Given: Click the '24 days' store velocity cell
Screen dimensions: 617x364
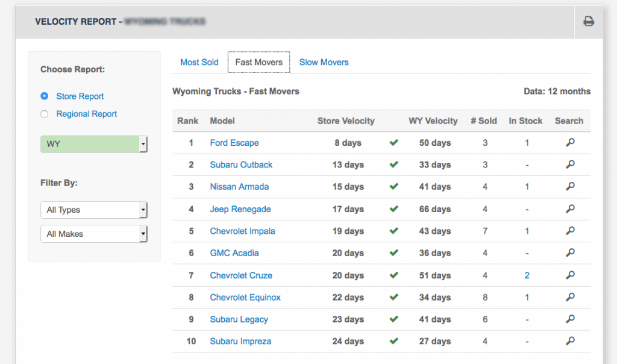Looking at the screenshot, I should tap(348, 342).
